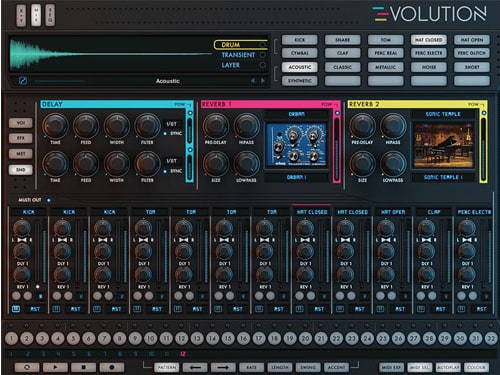Shift pattern right with right arrow button

coord(223,367)
